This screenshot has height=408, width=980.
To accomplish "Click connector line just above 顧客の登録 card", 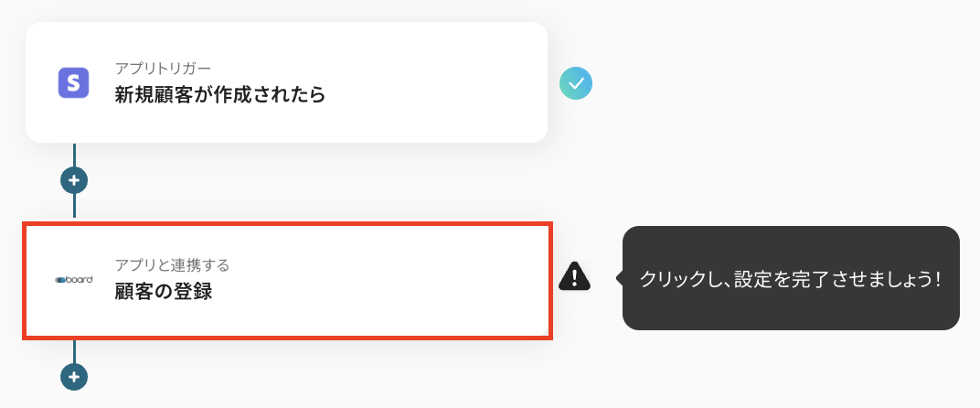I will point(74,206).
